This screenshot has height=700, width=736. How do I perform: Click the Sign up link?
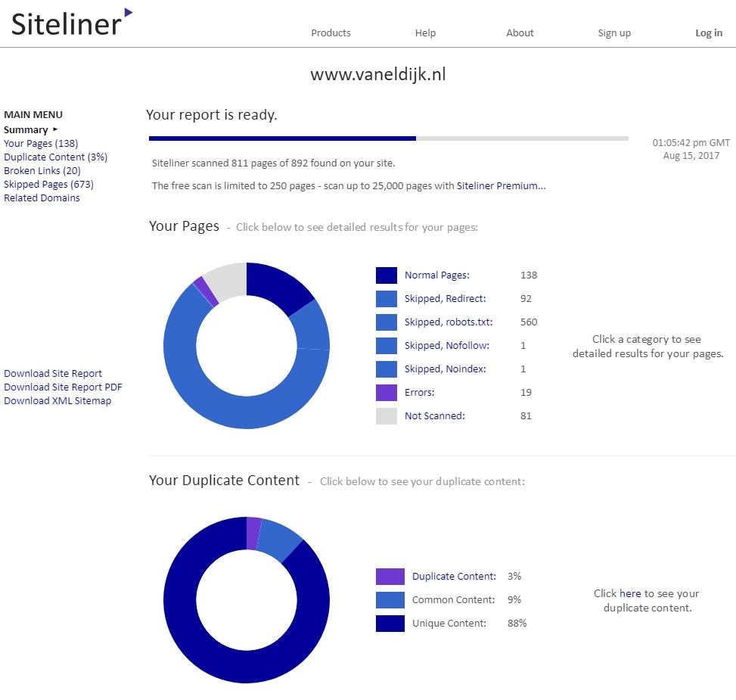[613, 33]
